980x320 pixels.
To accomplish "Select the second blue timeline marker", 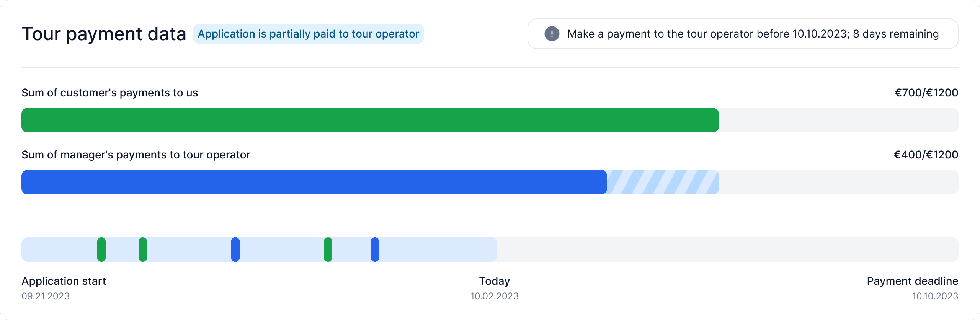I will click(x=375, y=250).
